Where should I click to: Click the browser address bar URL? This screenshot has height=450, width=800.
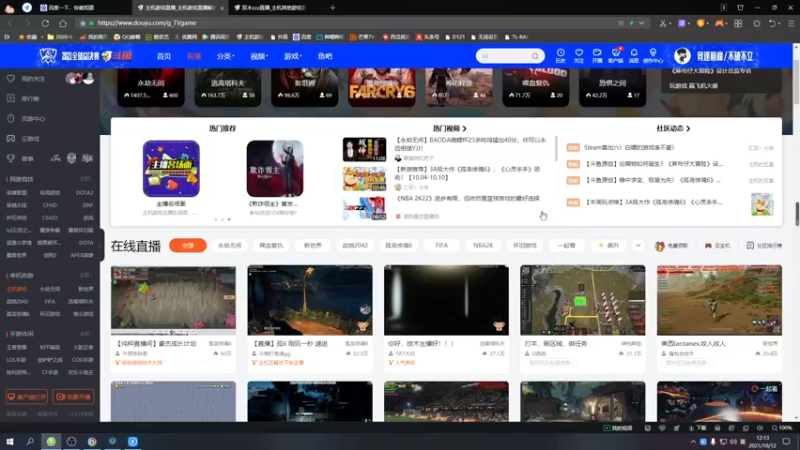point(147,23)
